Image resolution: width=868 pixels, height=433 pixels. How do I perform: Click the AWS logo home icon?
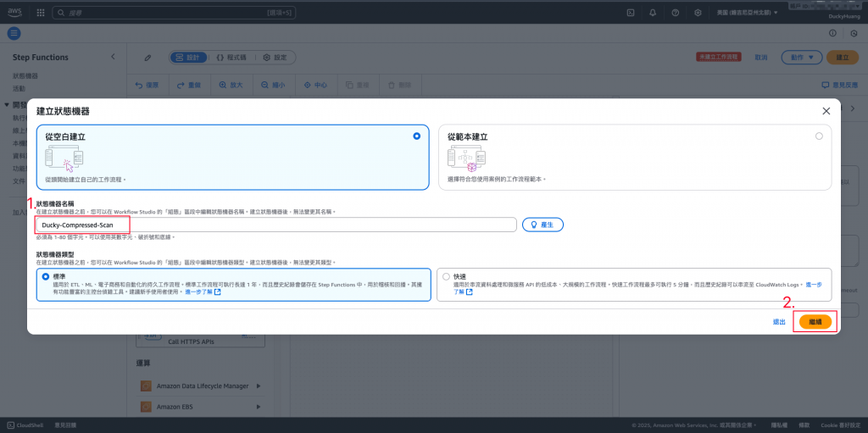pos(14,12)
